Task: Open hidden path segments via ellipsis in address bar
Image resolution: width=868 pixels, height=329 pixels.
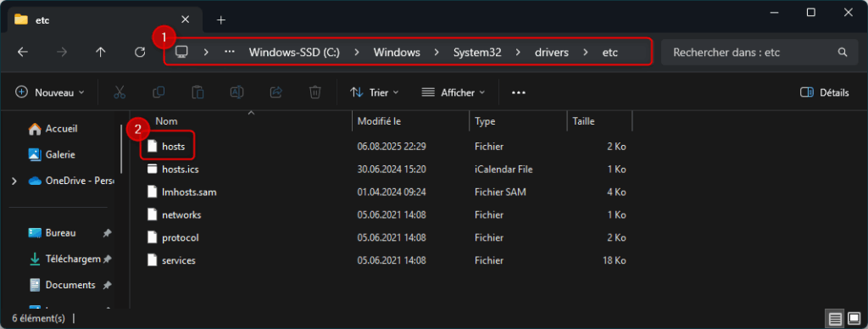Action: (229, 52)
